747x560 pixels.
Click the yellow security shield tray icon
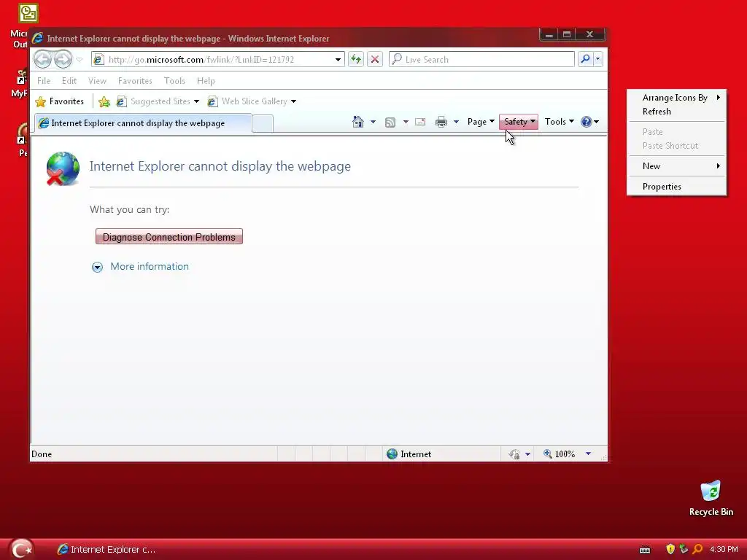[670, 549]
